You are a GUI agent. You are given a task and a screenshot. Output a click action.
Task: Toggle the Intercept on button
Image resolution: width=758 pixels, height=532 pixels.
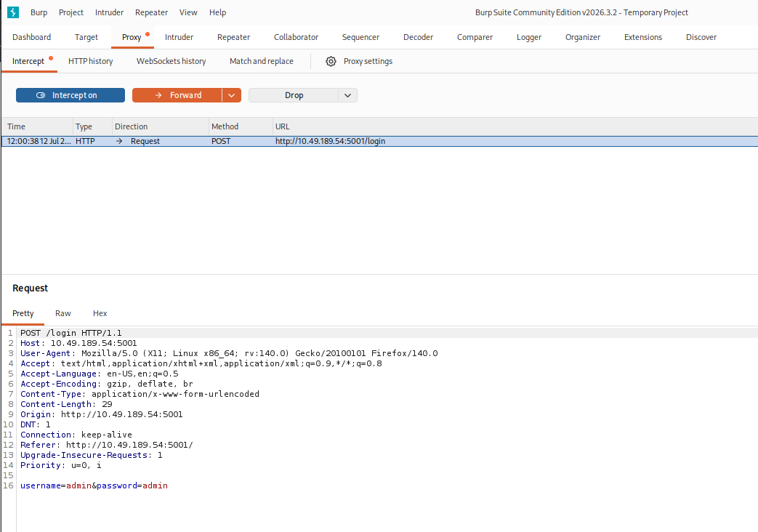click(x=70, y=95)
